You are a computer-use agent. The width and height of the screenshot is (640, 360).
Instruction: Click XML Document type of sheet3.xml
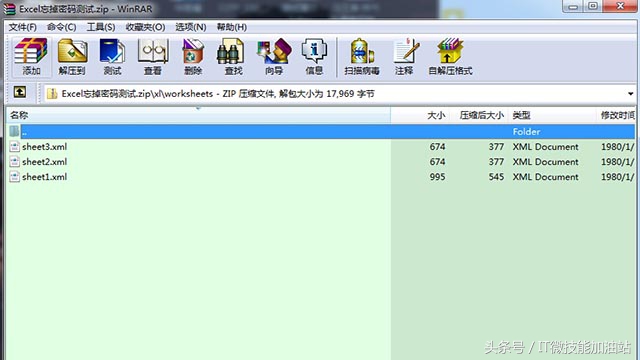[x=545, y=147]
